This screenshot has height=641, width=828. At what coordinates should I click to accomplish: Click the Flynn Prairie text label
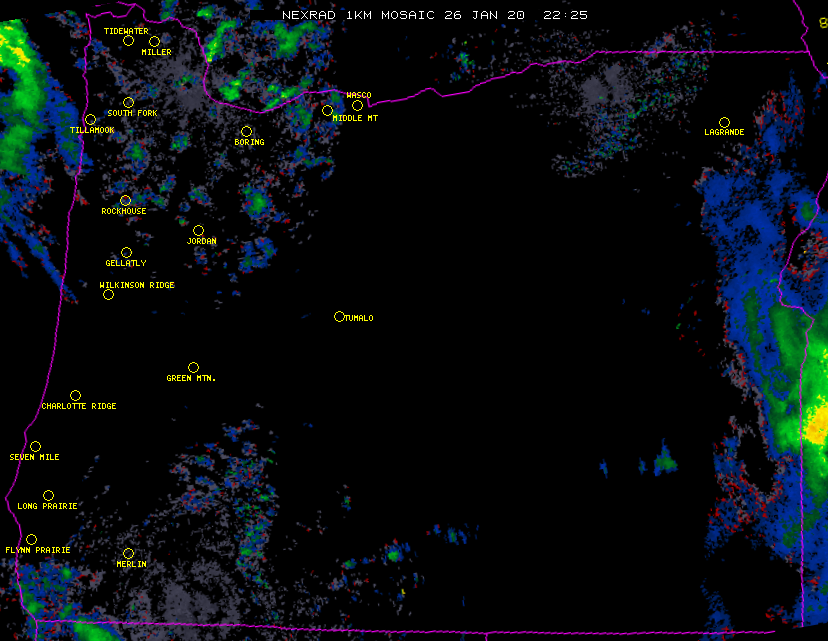click(x=38, y=550)
